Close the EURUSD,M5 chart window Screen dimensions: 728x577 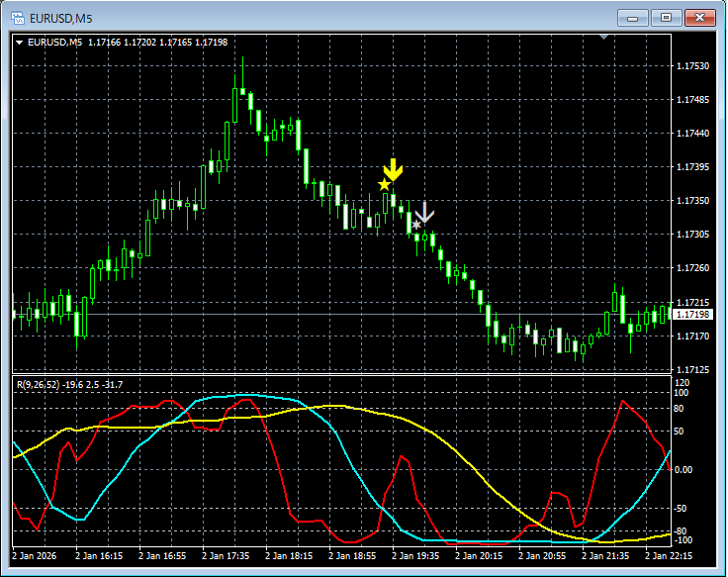coord(700,18)
